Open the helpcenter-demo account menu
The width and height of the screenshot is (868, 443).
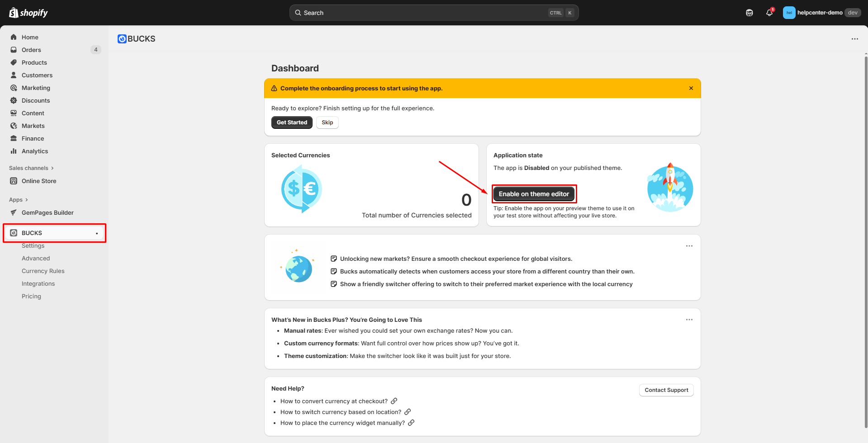(x=821, y=13)
